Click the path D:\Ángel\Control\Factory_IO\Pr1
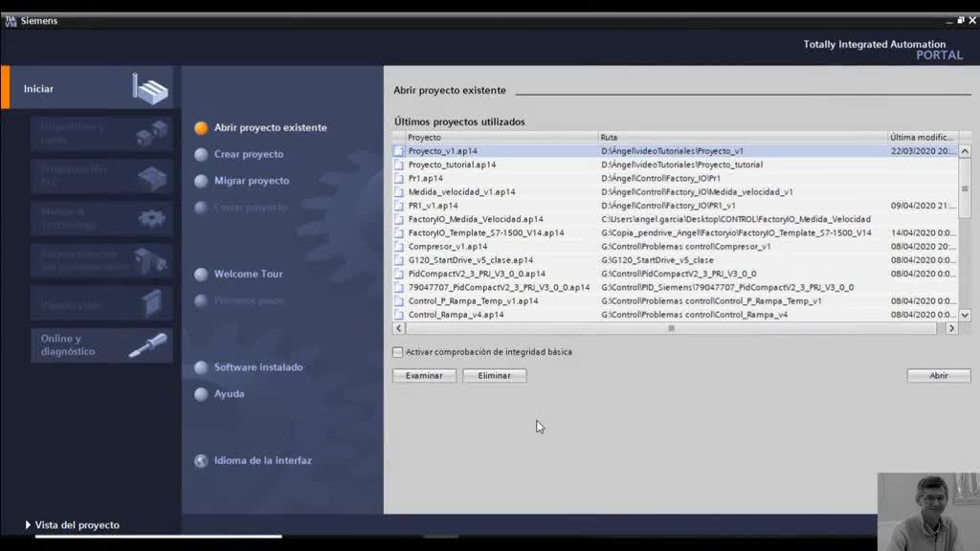 (x=660, y=179)
